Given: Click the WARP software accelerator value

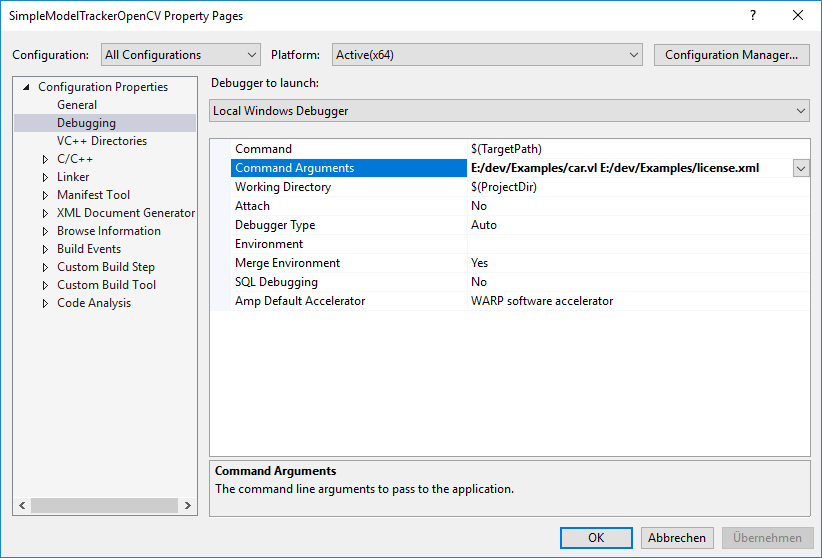Looking at the screenshot, I should [x=542, y=301].
